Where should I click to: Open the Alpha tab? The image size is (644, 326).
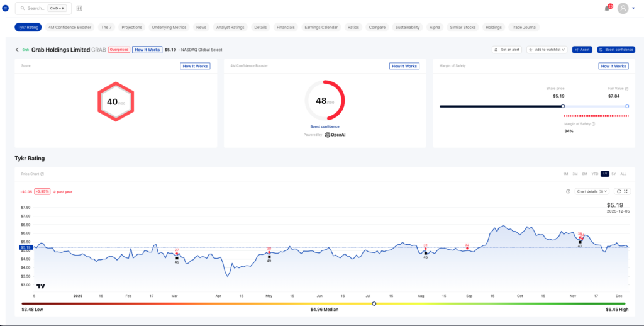[435, 27]
